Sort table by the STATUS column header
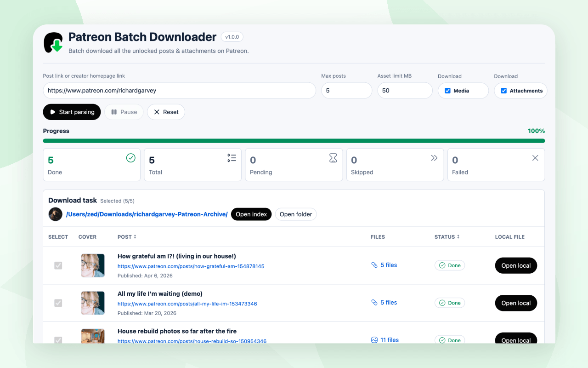This screenshot has height=368, width=588. 447,237
